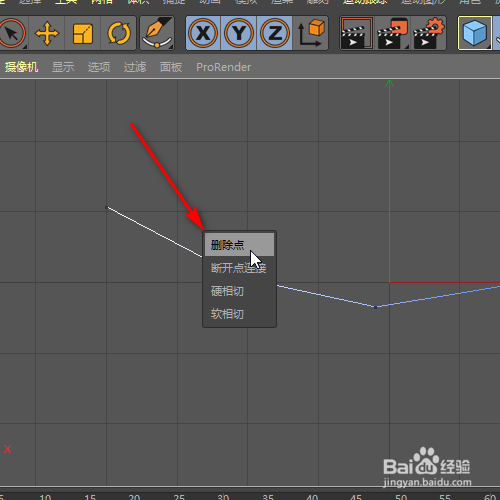Choose 断开点连接 from context menu
The height and width of the screenshot is (500, 500).
tap(239, 268)
